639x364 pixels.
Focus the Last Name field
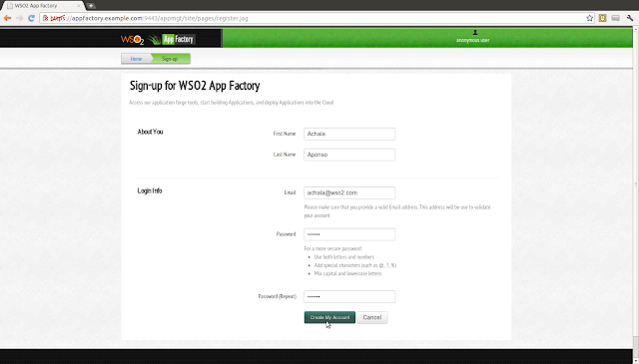coord(349,155)
